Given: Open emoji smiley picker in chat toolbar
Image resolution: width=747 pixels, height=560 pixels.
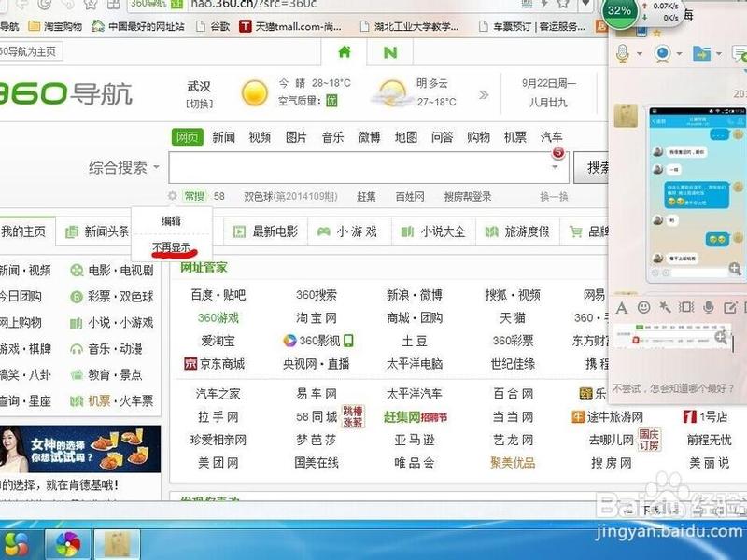Looking at the screenshot, I should [643, 307].
